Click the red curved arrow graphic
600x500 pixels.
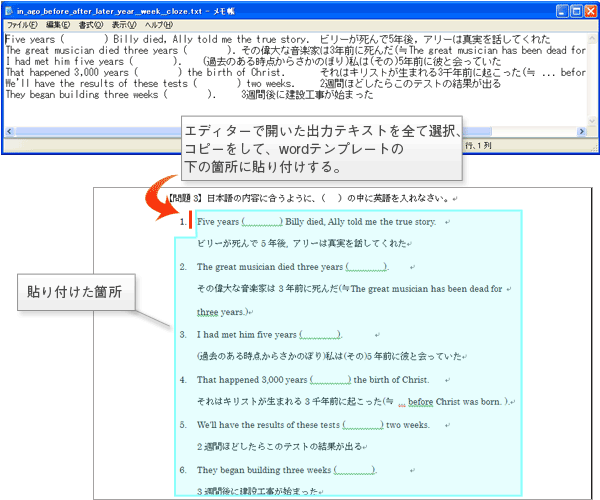(163, 198)
